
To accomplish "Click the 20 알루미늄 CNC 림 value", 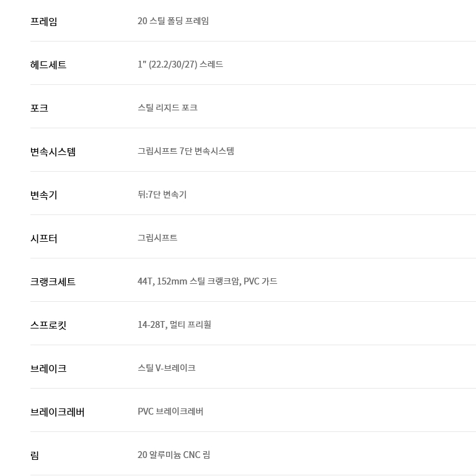I will [x=174, y=455].
